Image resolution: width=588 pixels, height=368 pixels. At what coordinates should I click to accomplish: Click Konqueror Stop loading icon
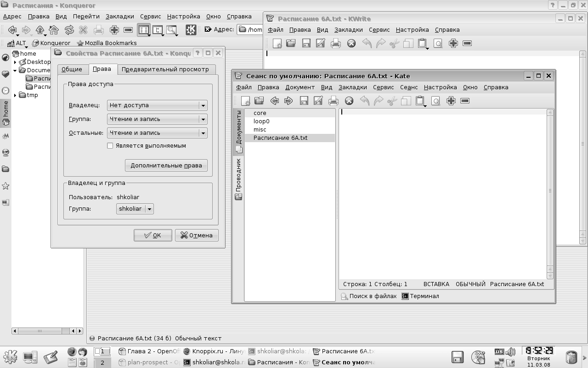tap(83, 30)
